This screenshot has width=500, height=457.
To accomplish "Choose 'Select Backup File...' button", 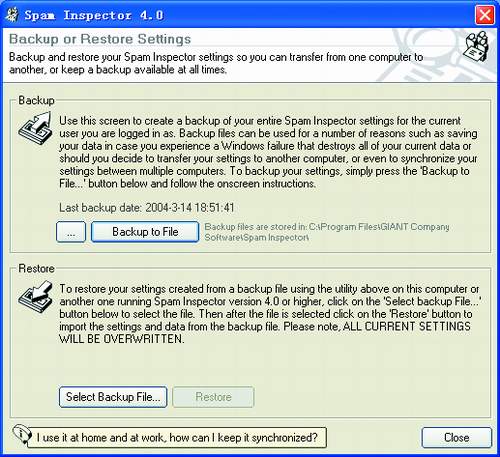I will click(113, 397).
